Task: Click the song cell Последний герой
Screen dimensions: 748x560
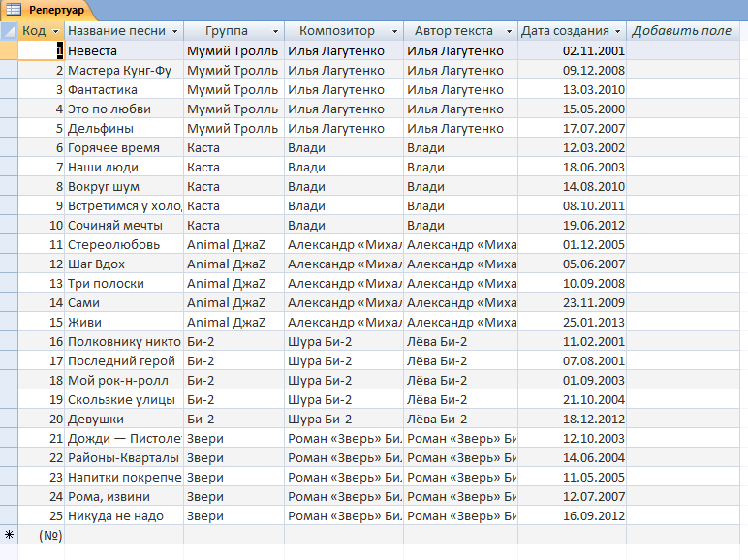Action: click(124, 361)
